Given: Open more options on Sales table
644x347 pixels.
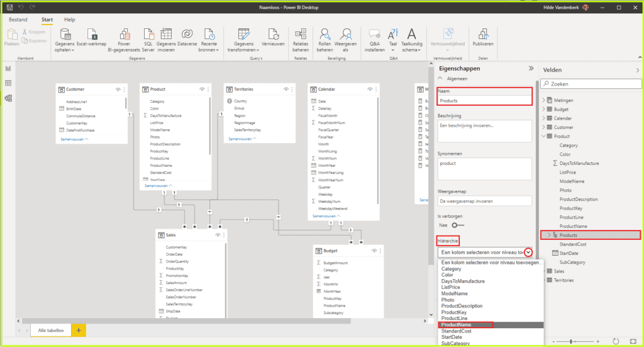Looking at the screenshot, I should tap(224, 235).
